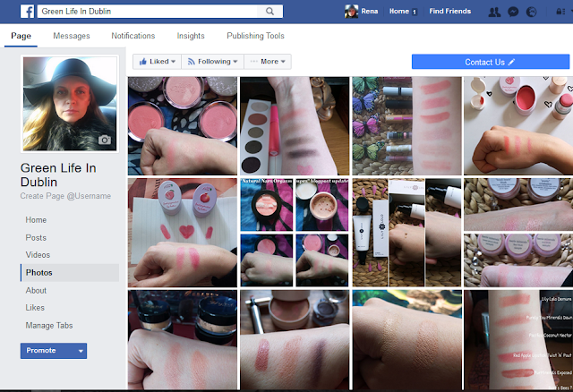Click Home link in top navigation bar
Screen dimensions: 573x392
pyautogui.click(x=399, y=12)
